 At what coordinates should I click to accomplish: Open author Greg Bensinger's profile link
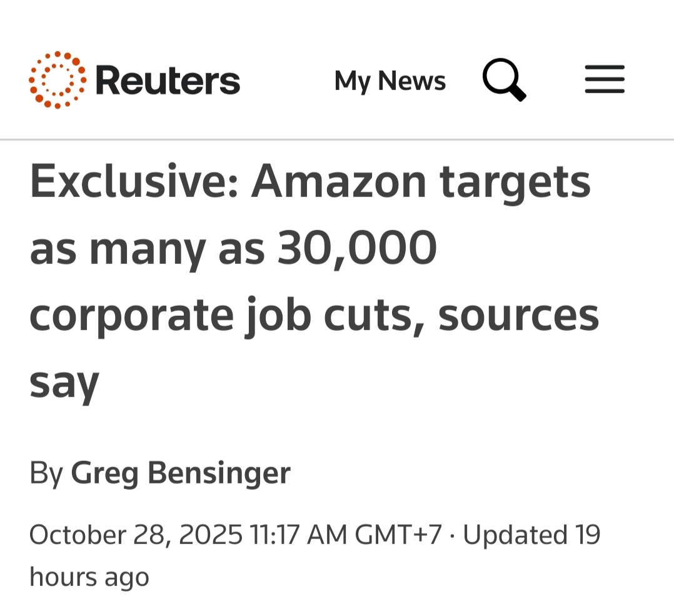coord(180,473)
